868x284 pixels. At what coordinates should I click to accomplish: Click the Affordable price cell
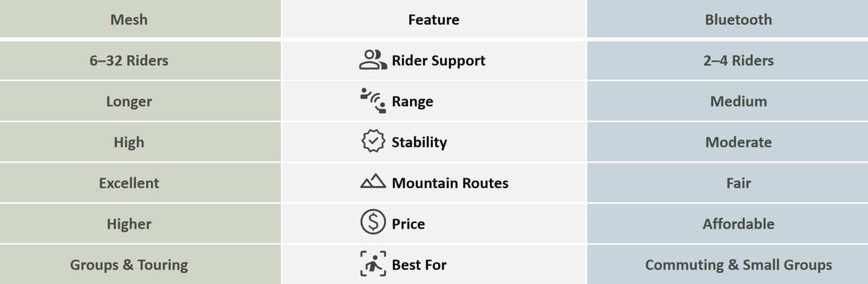738,224
